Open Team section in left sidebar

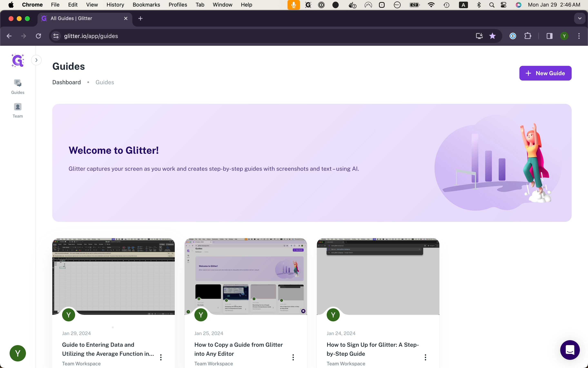[x=18, y=110]
